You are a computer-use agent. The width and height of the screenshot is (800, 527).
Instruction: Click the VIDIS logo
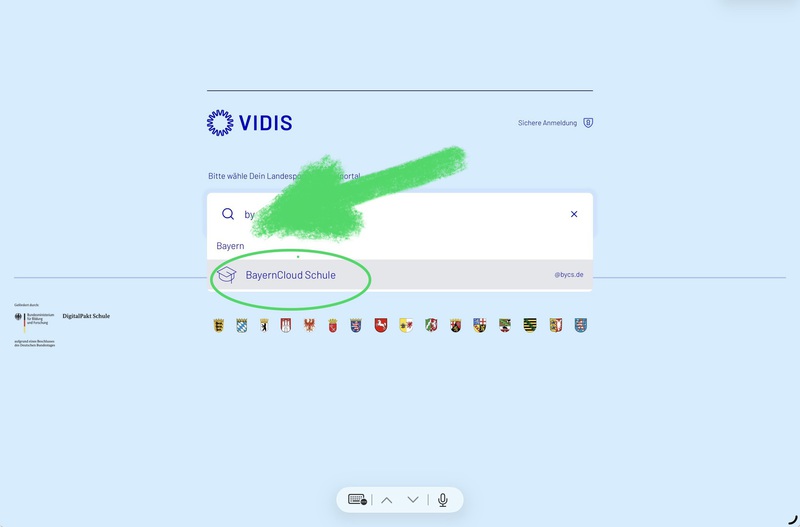pyautogui.click(x=249, y=122)
